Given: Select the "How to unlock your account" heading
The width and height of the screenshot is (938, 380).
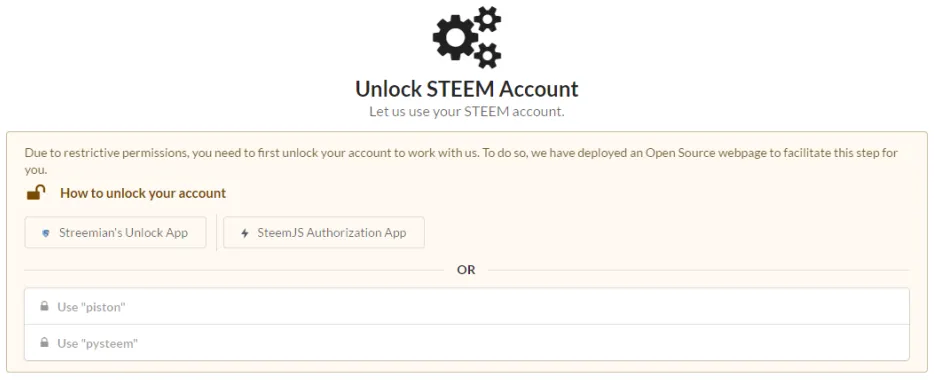Looking at the screenshot, I should click(143, 193).
